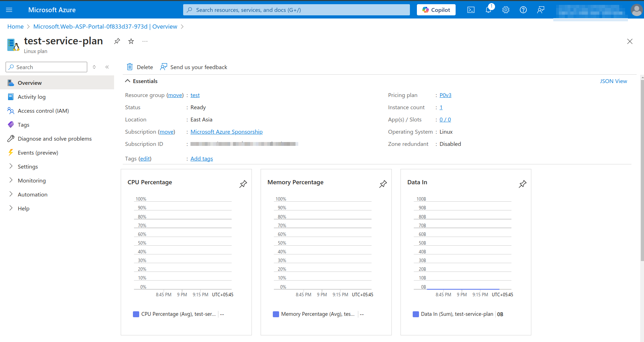Pin the Data In chart
Viewport: 644px width, 342px height.
click(523, 184)
